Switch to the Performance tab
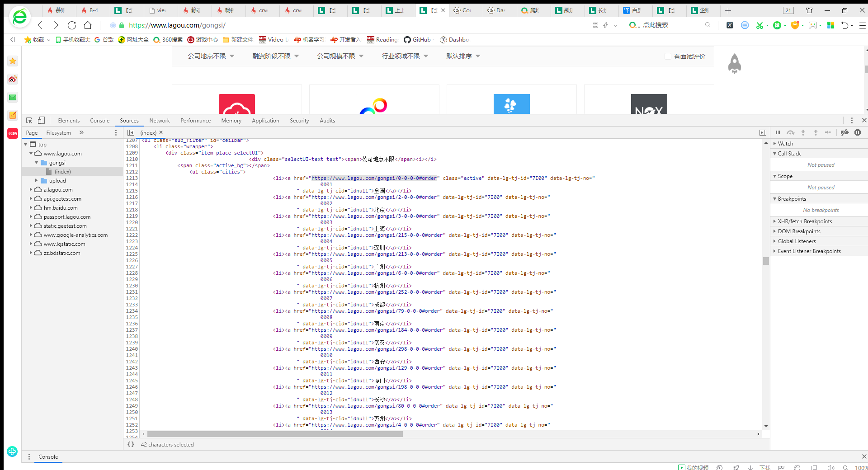The width and height of the screenshot is (868, 470). click(195, 121)
